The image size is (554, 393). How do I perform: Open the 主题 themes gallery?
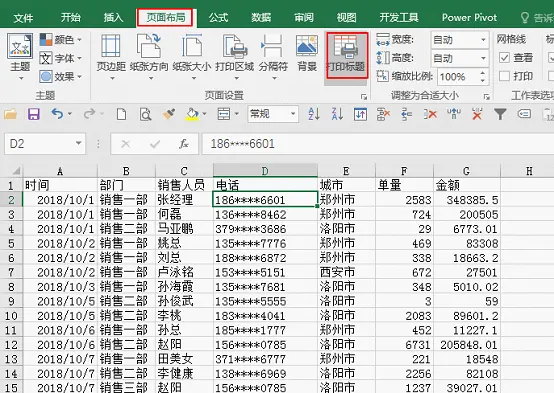coord(20,57)
